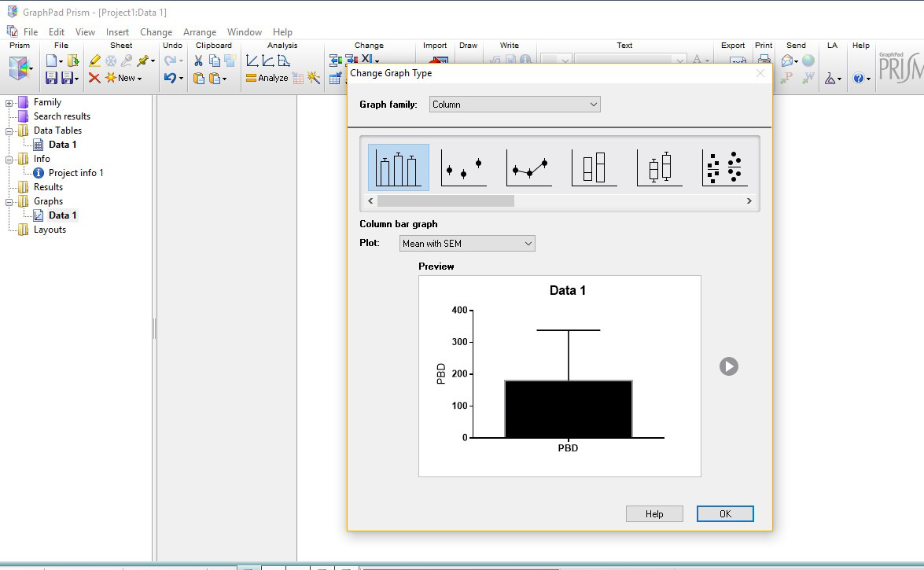924x570 pixels.
Task: Select the connected line graph thumbnail
Action: click(529, 167)
